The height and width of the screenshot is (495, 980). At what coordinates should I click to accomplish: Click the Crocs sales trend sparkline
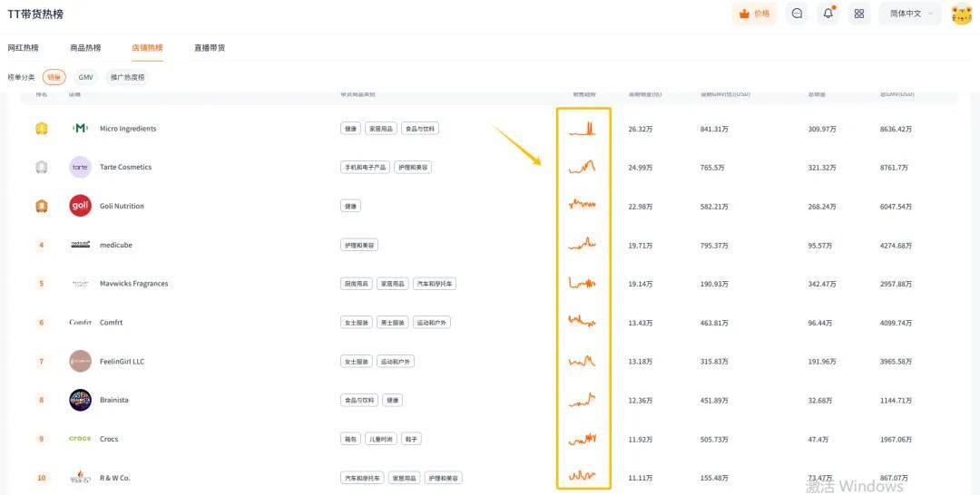tap(582, 439)
